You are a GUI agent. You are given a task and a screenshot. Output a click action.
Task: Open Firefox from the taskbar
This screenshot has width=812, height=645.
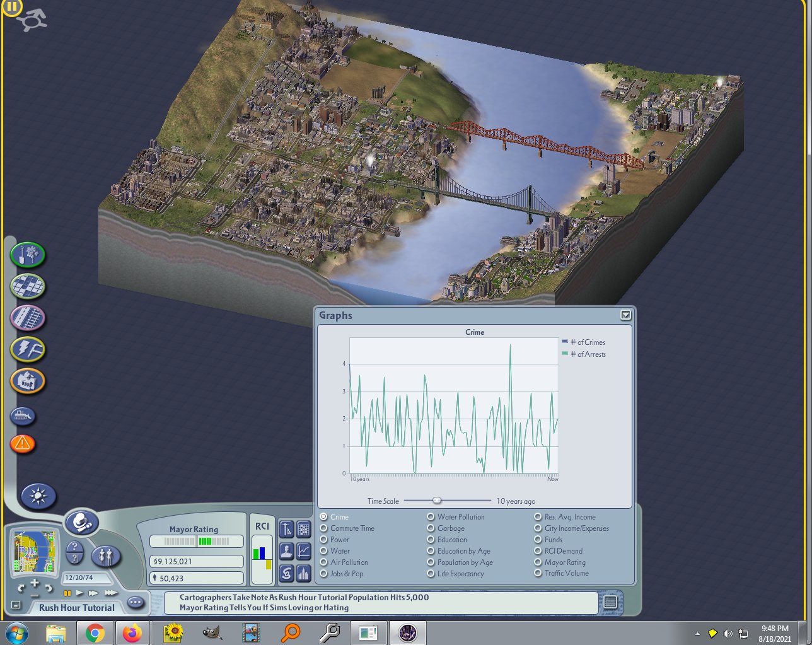132,633
